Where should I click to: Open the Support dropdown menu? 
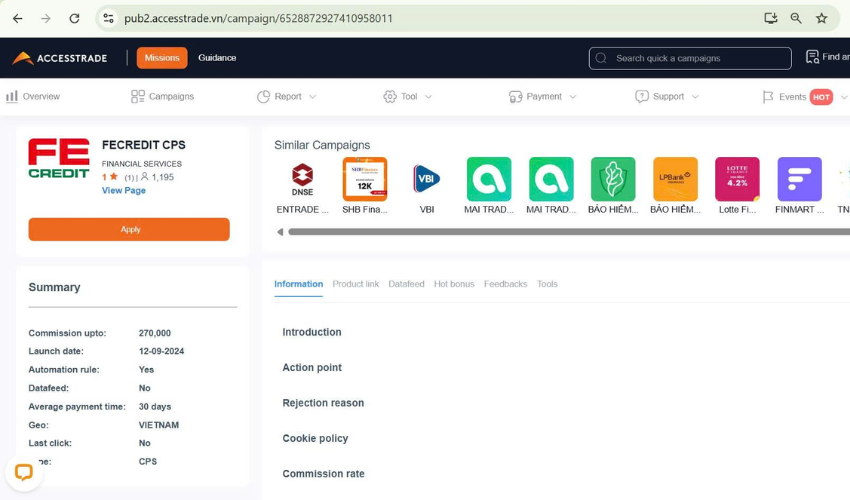[x=667, y=97]
